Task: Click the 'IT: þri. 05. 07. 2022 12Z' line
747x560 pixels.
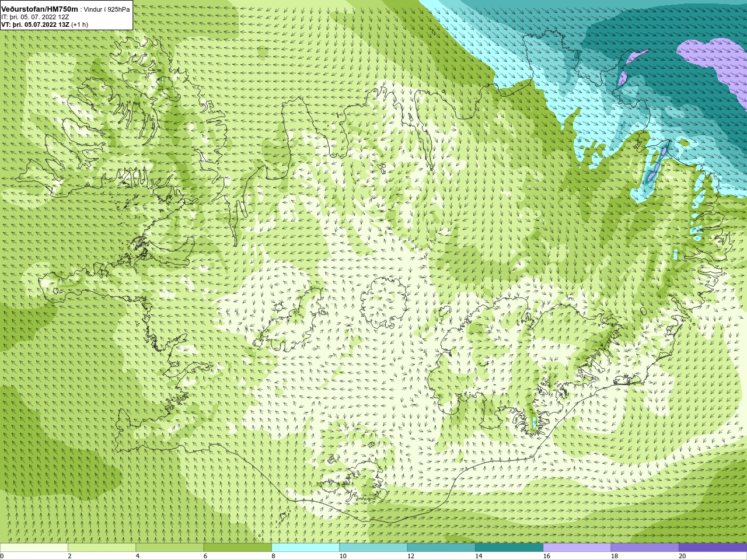Action: click(35, 17)
